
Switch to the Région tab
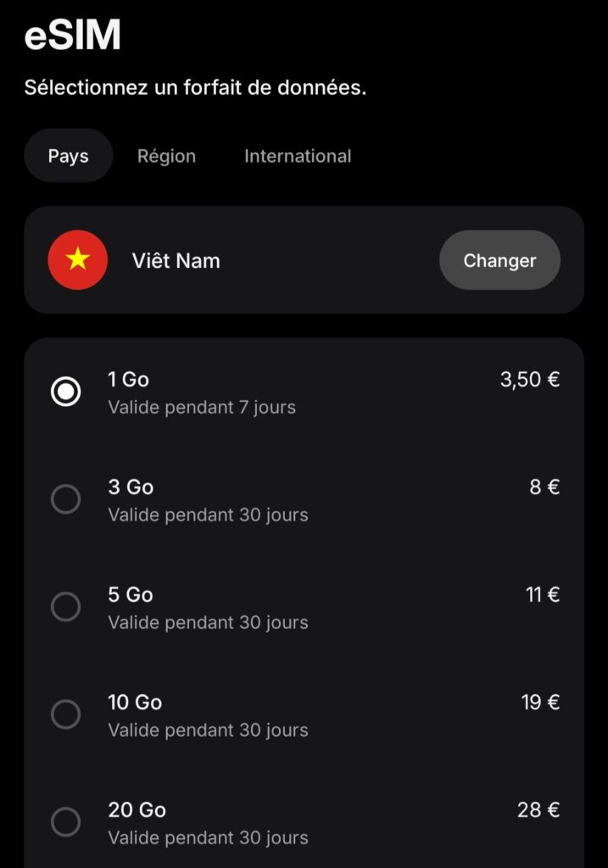pyautogui.click(x=166, y=156)
